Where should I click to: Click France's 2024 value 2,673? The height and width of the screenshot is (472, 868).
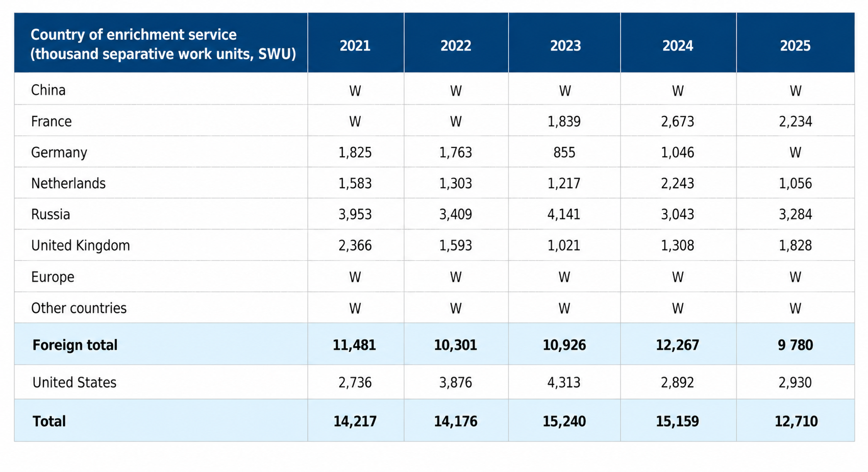click(678, 121)
